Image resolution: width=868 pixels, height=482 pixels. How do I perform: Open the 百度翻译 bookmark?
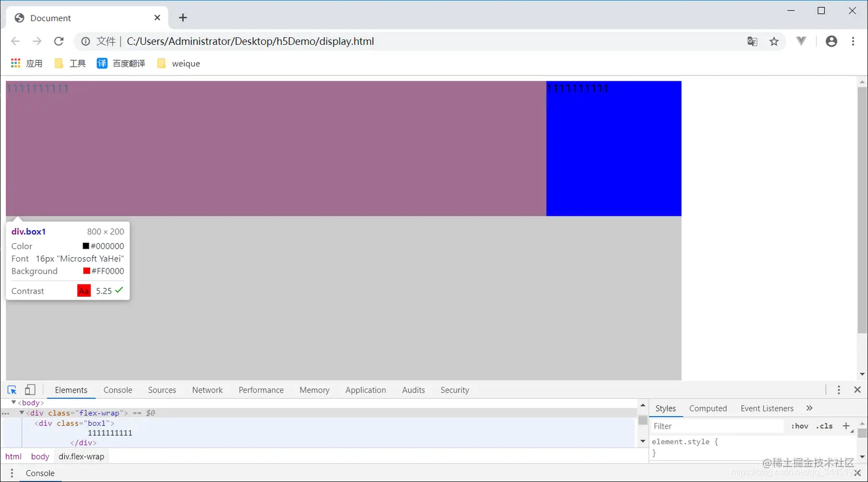click(121, 64)
